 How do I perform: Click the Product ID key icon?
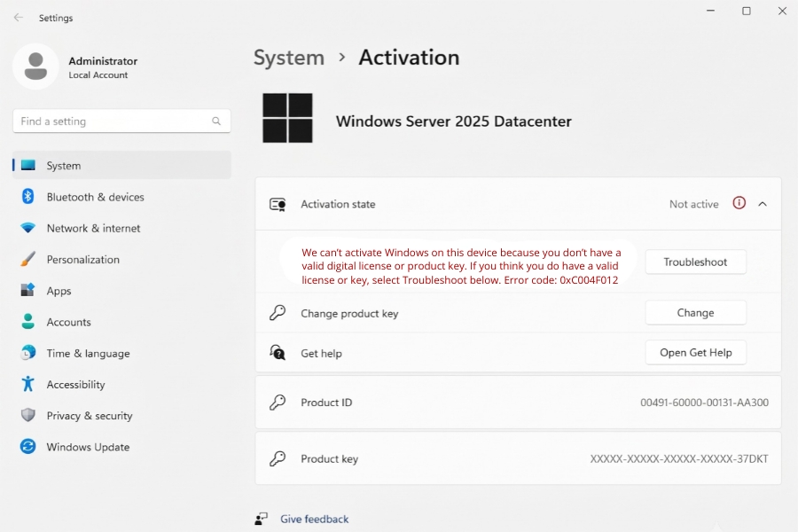[x=278, y=403]
